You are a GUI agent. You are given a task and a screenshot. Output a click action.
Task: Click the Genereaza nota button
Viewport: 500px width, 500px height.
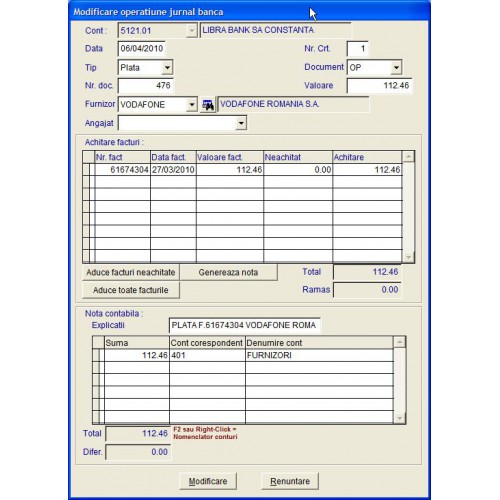[228, 272]
